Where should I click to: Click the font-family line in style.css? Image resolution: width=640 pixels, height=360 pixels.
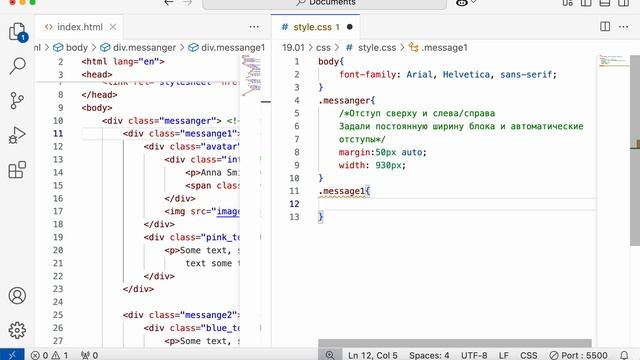coord(448,75)
